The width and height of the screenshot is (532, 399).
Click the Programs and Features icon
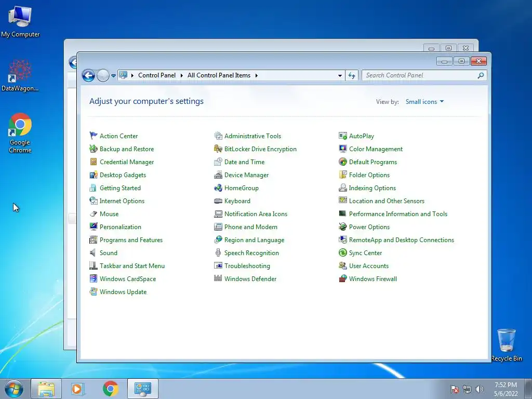tap(94, 240)
